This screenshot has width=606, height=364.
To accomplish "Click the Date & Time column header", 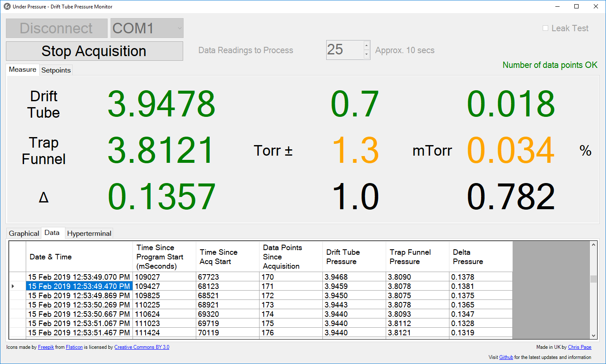I will point(79,256).
